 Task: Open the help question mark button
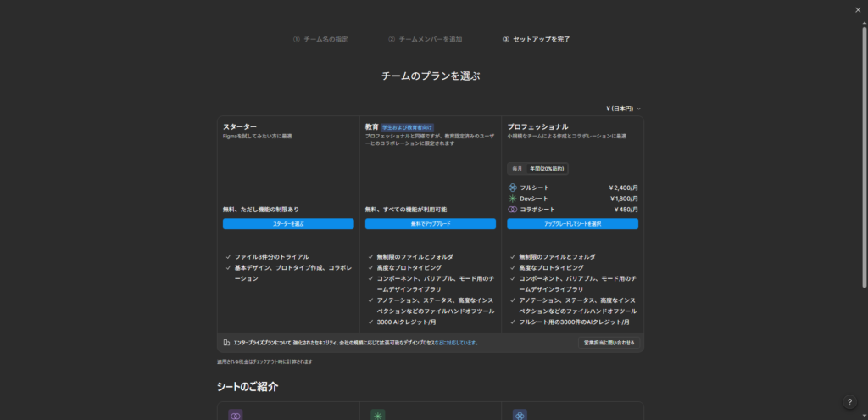[850, 402]
